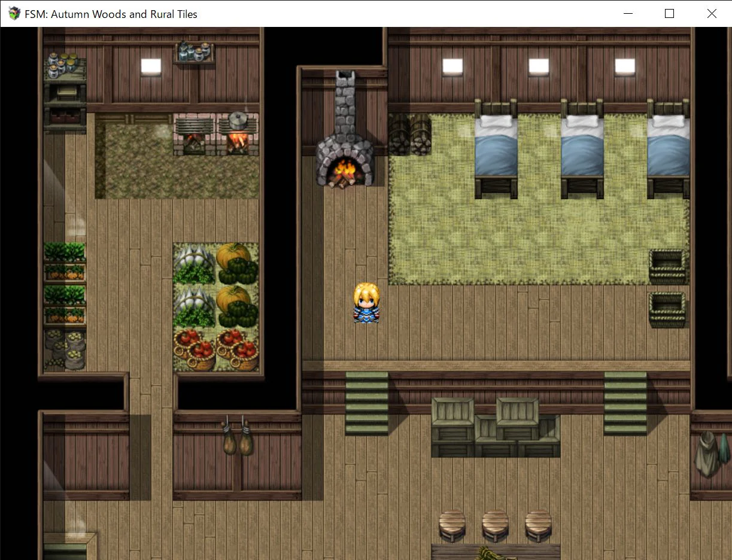This screenshot has height=560, width=732.
Task: Click the baskets of red apples
Action: coord(216,349)
